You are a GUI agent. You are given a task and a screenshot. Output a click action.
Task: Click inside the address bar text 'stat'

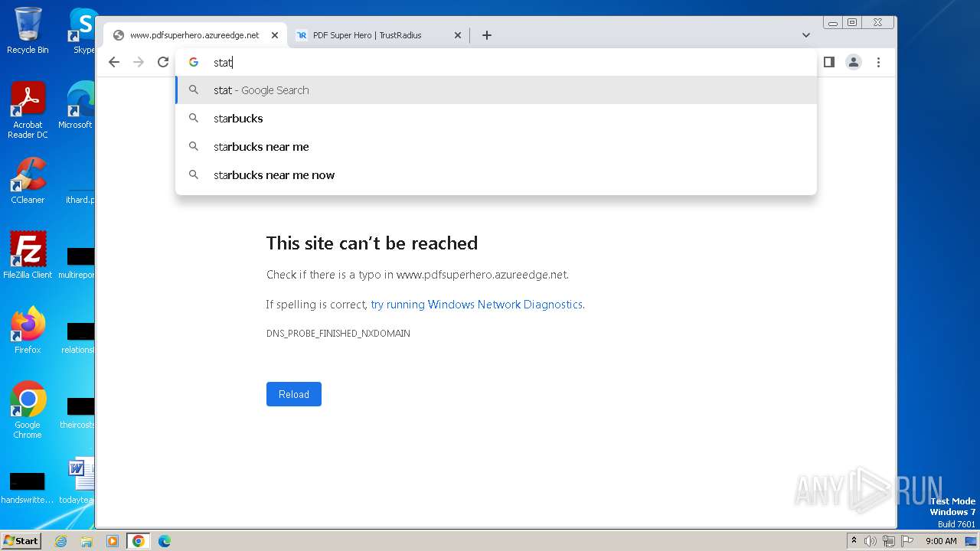(x=223, y=63)
